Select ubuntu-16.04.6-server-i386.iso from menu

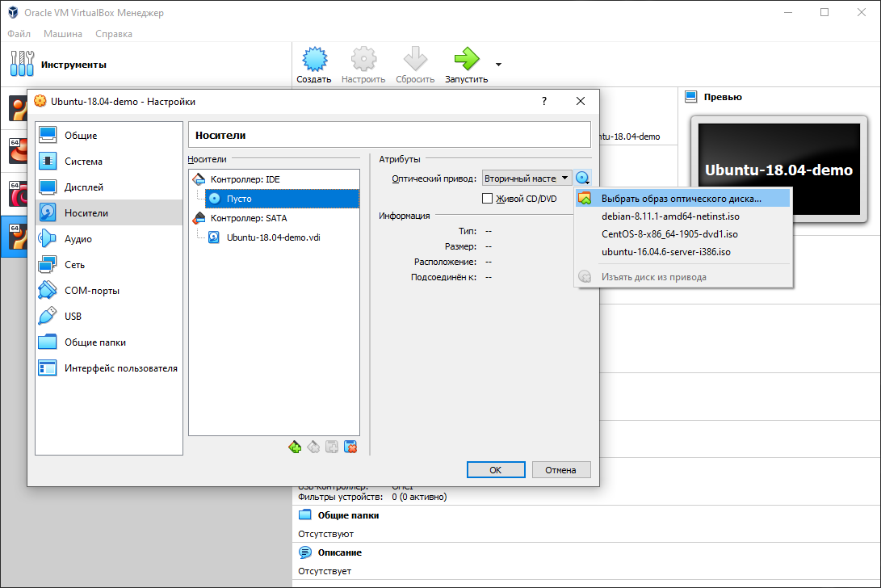(x=682, y=252)
